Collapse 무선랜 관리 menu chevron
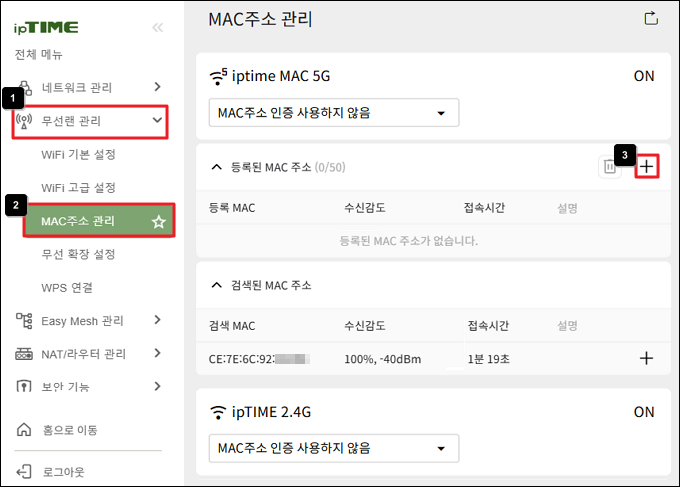The width and height of the screenshot is (680, 487). click(x=157, y=120)
